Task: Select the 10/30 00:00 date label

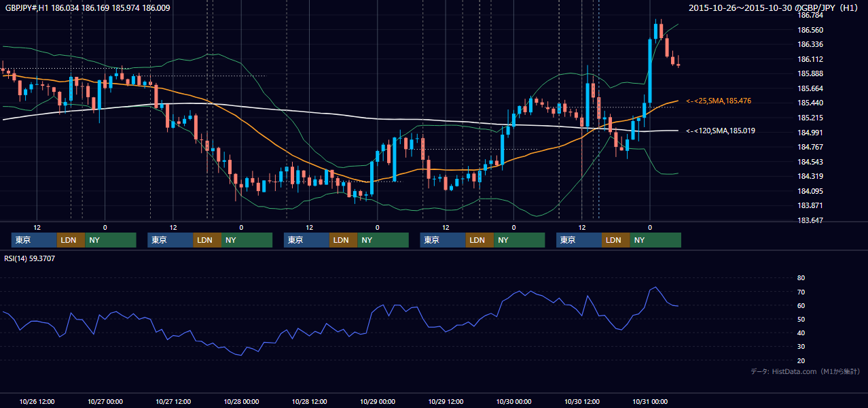Action: click(x=513, y=401)
